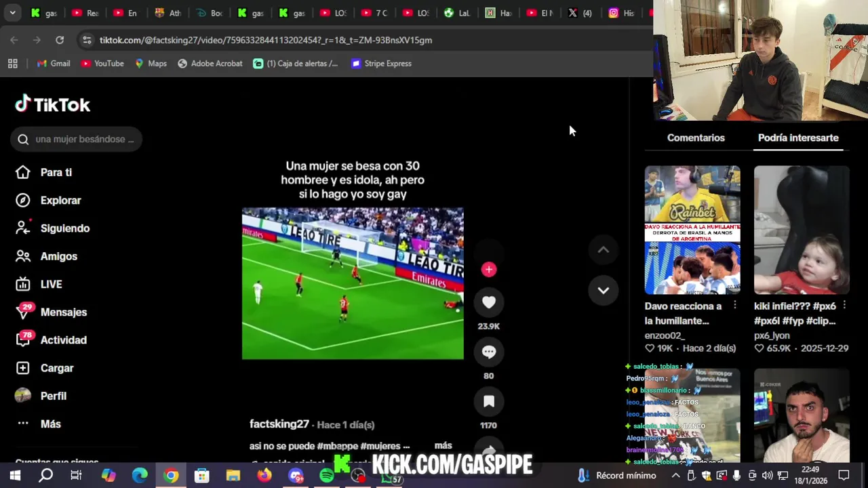
Task: Switch to the Instagram His tab
Action: point(621,13)
